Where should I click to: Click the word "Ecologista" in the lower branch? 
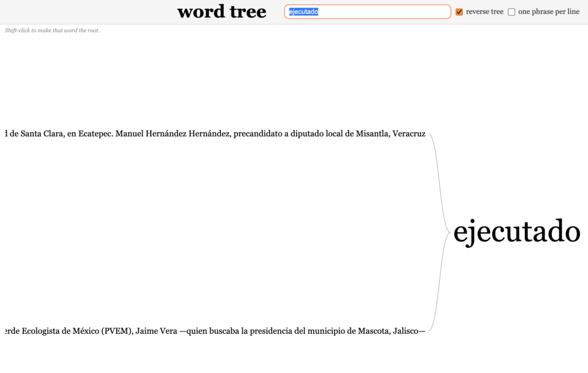pyautogui.click(x=41, y=332)
